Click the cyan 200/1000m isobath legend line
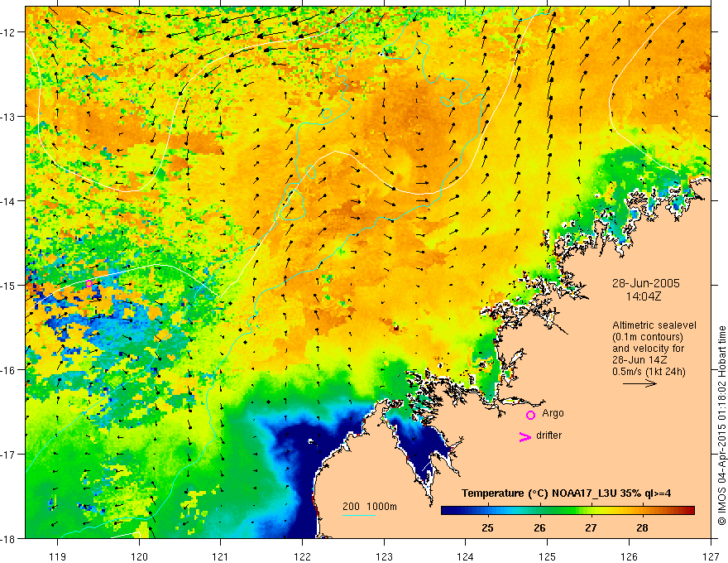Screen dimensions: 728x563 click(359, 515)
